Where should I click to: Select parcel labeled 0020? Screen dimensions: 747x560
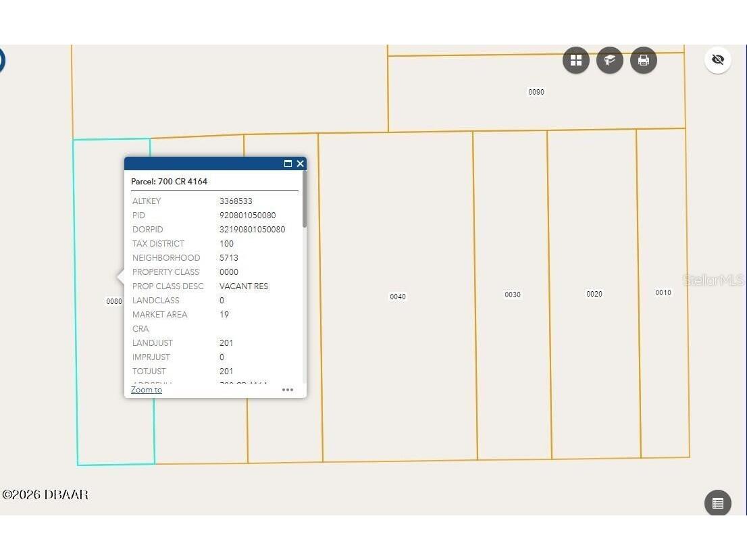(x=594, y=294)
